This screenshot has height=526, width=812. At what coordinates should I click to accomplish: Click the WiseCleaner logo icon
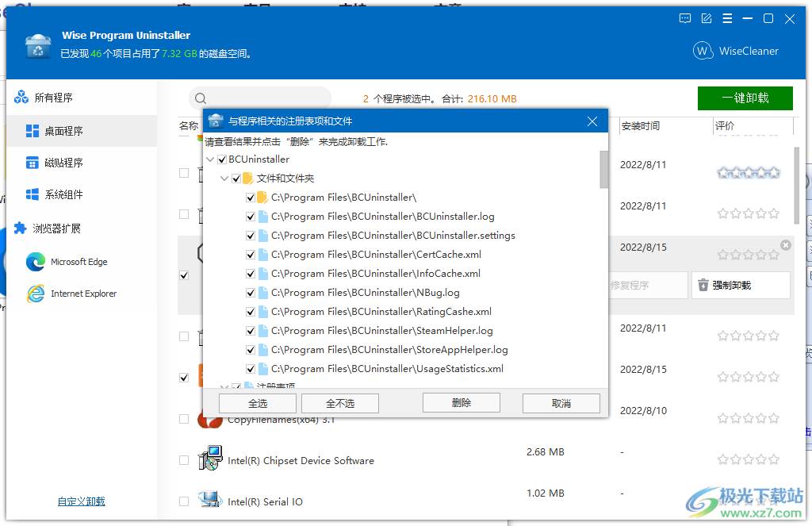(x=703, y=50)
